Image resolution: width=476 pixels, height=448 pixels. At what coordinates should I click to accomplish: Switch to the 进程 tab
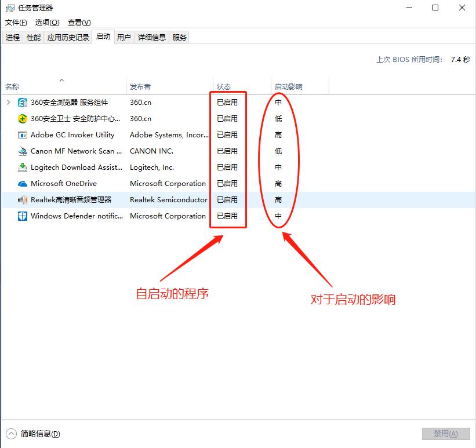point(13,37)
